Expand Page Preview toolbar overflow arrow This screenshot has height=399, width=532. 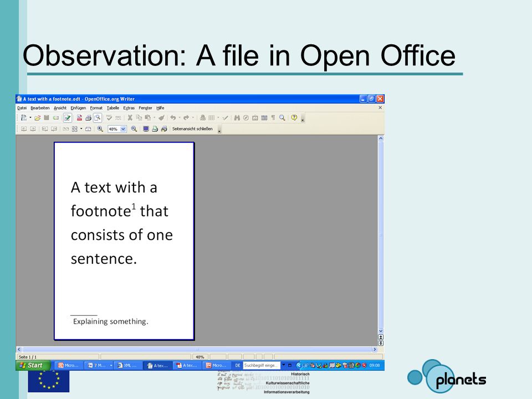[219, 130]
